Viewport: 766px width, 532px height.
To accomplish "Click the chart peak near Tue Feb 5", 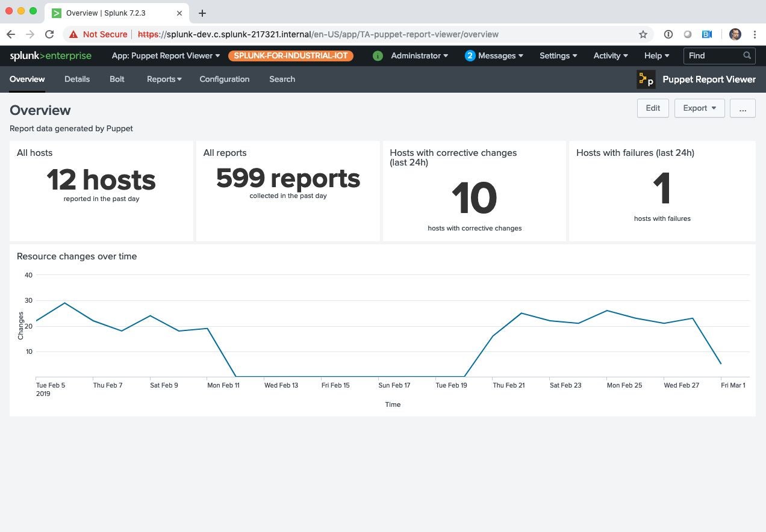I will (x=64, y=303).
